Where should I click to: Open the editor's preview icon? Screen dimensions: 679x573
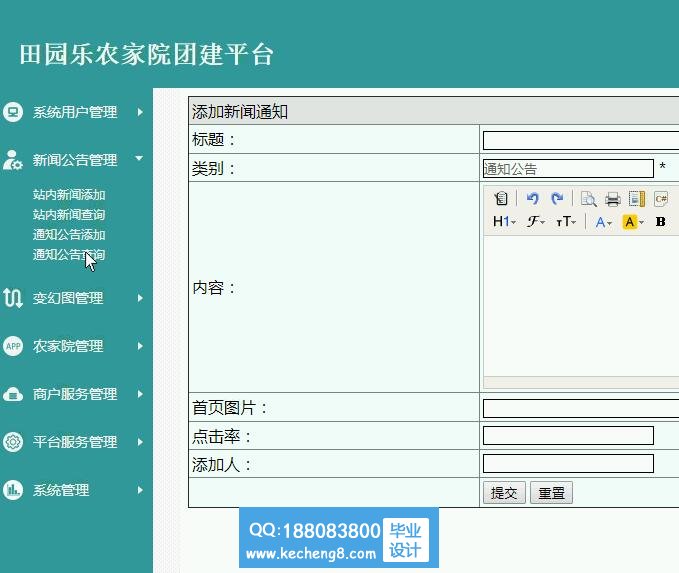click(x=588, y=199)
